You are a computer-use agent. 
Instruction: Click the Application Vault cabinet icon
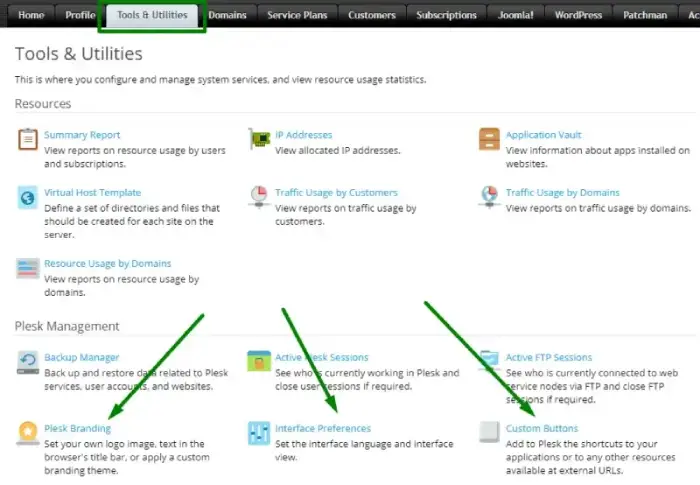tap(489, 139)
